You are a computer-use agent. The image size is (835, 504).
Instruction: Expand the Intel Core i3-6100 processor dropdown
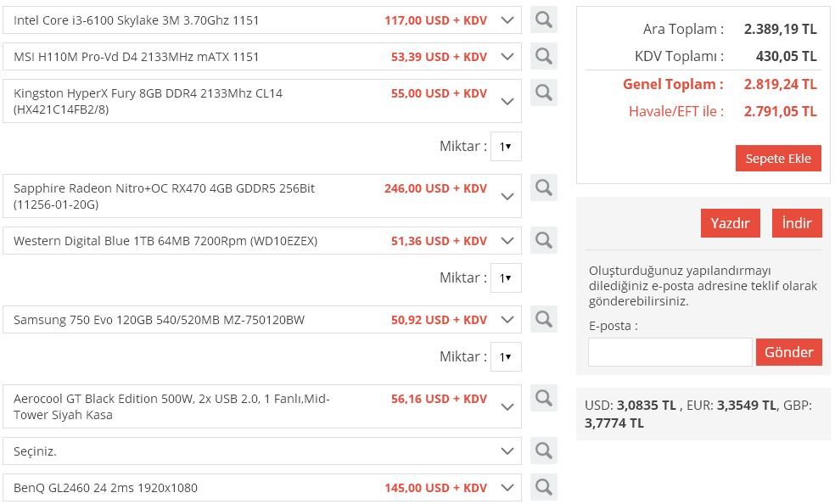click(x=507, y=20)
